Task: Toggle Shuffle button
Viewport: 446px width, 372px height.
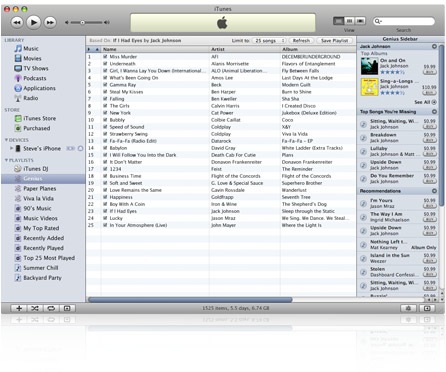Action: point(35,308)
